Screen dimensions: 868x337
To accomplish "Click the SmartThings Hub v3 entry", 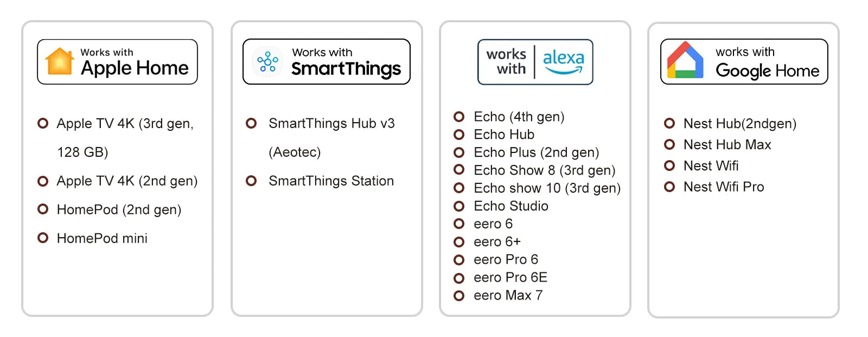I will point(331,124).
